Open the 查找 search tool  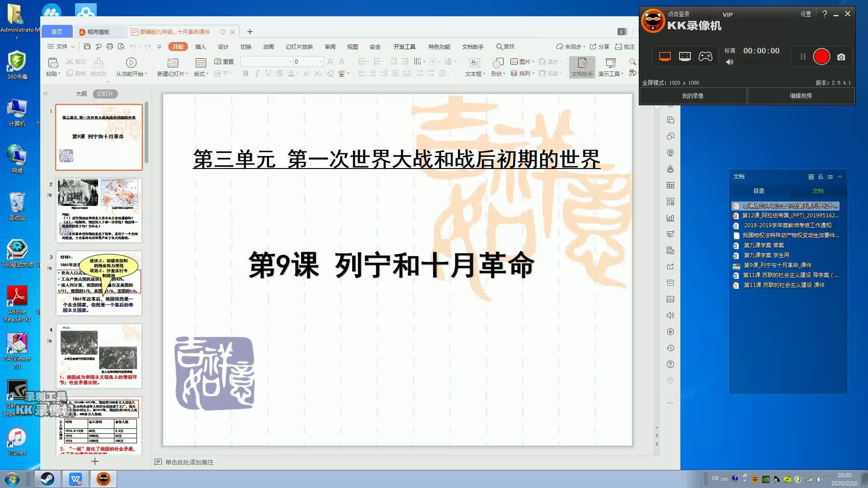(x=505, y=46)
